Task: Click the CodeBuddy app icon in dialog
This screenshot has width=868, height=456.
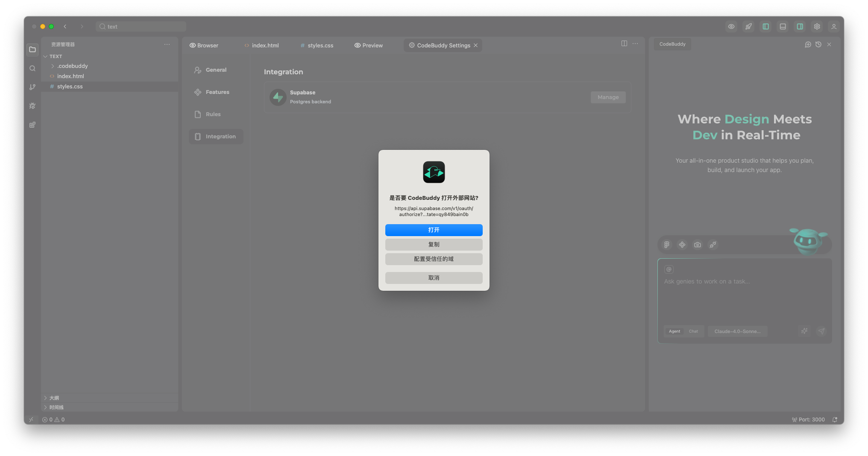Action: pos(434,172)
